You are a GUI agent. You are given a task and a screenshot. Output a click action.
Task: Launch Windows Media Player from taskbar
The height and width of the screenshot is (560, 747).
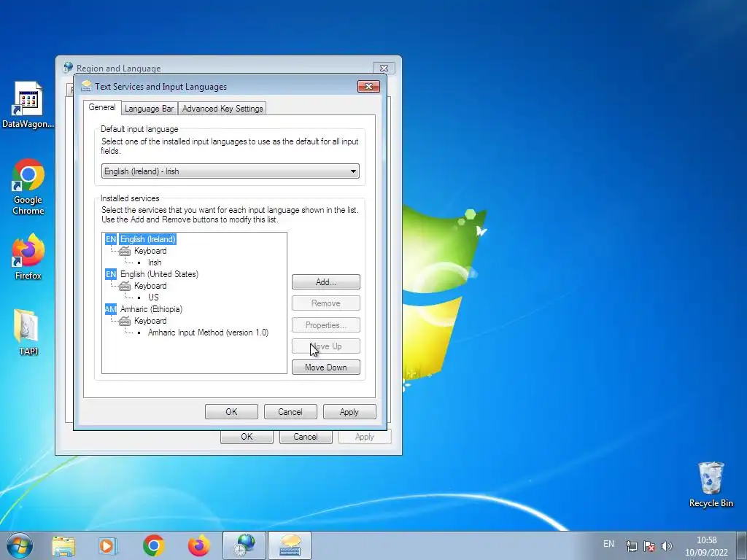pos(108,545)
